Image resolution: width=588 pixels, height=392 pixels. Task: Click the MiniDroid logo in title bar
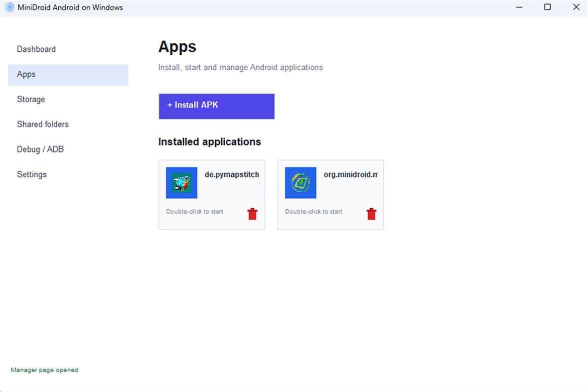click(9, 7)
